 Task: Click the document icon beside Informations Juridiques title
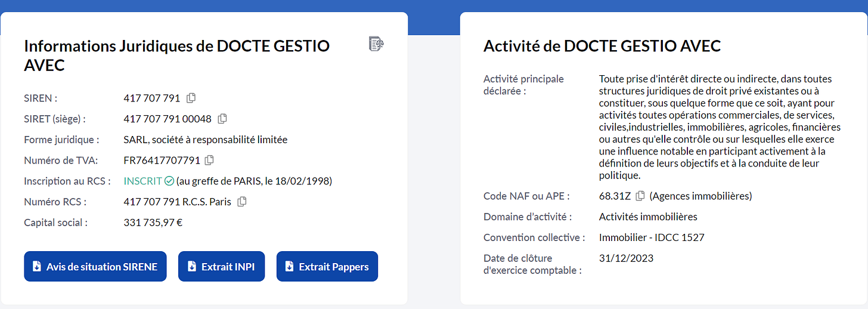[x=376, y=44]
